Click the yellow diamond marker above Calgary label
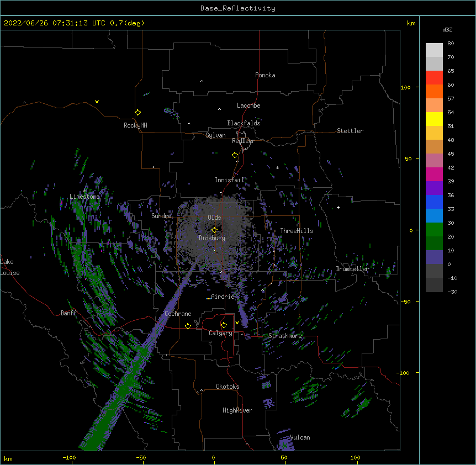This screenshot has width=476, height=465. tap(224, 325)
